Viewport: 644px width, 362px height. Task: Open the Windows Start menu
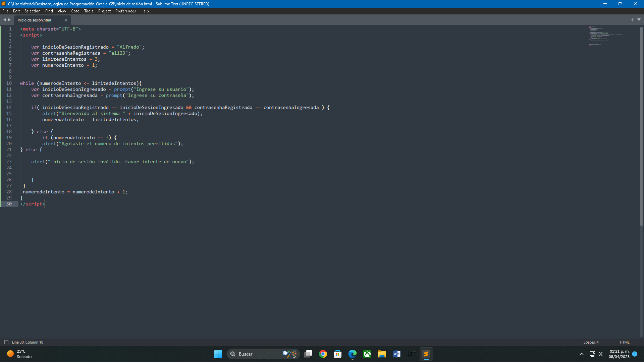[x=218, y=354]
